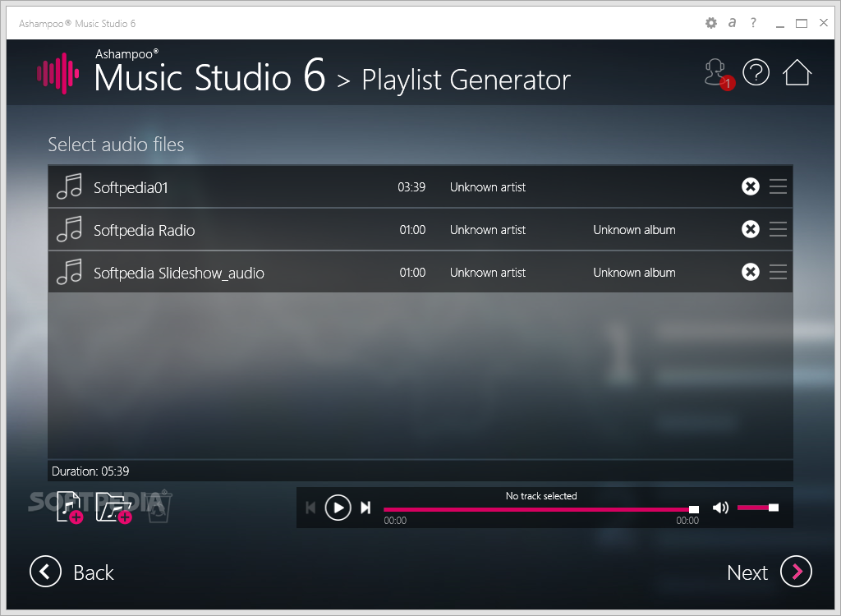
Task: Select the Softpedia01 track title
Action: pyautogui.click(x=131, y=187)
